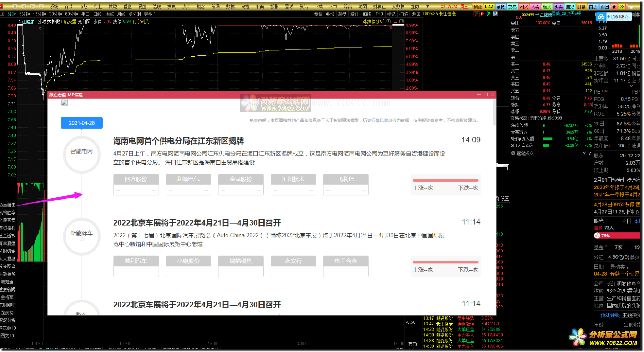
Task: Click 金将军 in left sidebar
Action: coord(7,297)
